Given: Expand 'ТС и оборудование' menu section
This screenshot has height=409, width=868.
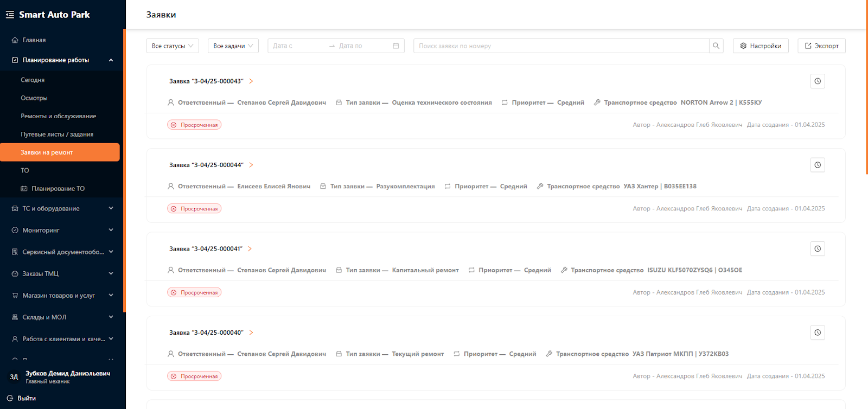Looking at the screenshot, I should [111, 208].
